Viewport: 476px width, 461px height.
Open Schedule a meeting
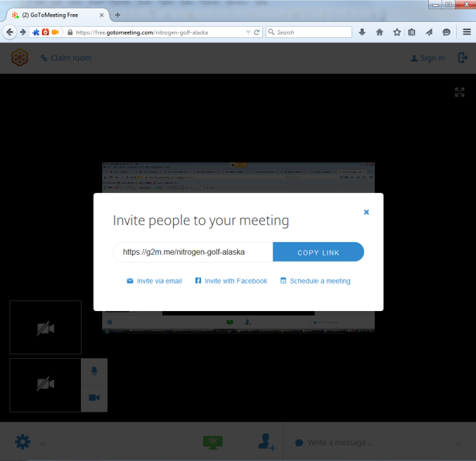(316, 281)
